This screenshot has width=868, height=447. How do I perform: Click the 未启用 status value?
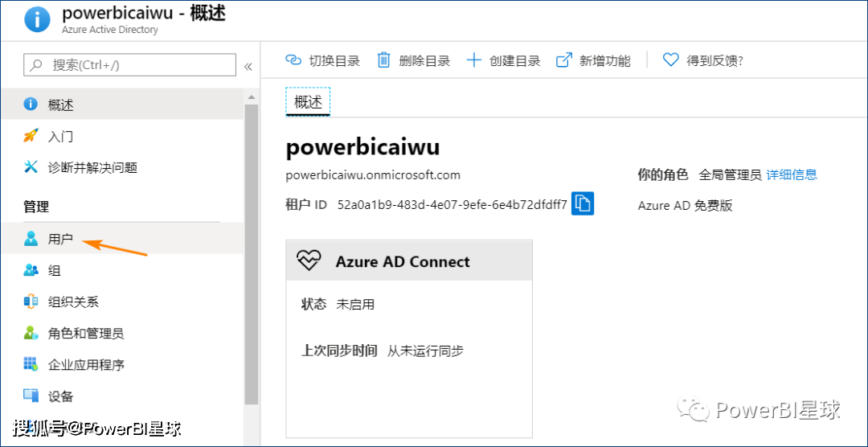[355, 305]
